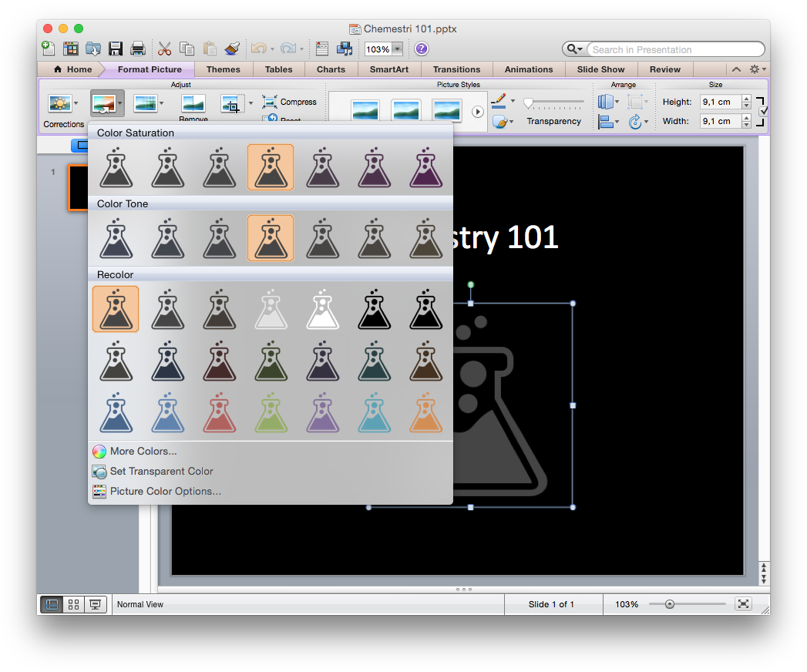This screenshot has height=672, width=807.
Task: Expand the Crop options dropdown arrow
Action: (x=251, y=103)
